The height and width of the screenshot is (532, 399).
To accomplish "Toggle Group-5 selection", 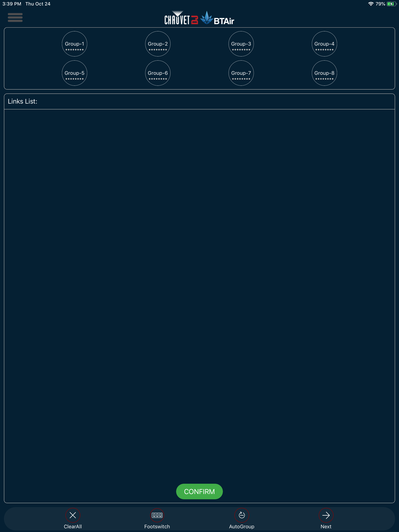I will coord(74,73).
